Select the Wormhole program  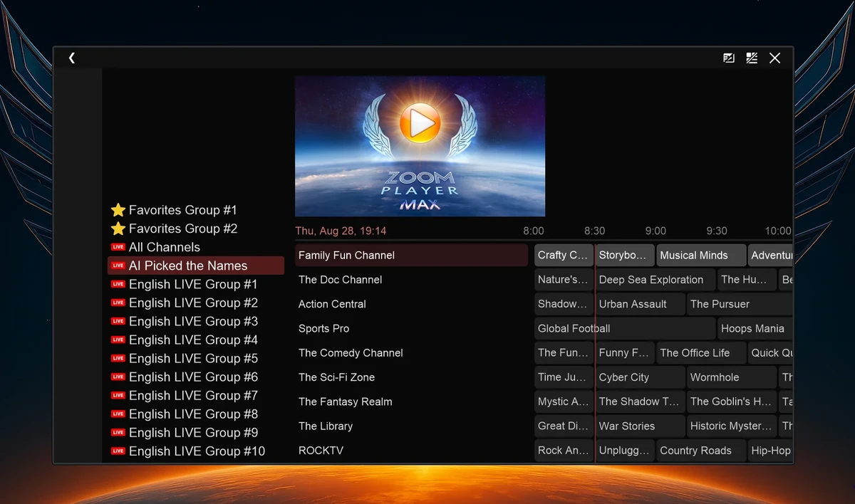(x=732, y=377)
